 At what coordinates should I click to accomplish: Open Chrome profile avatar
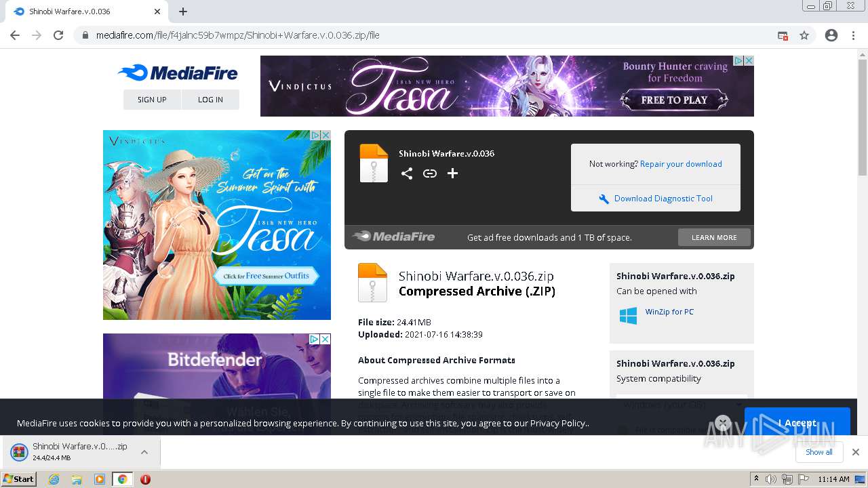point(831,35)
